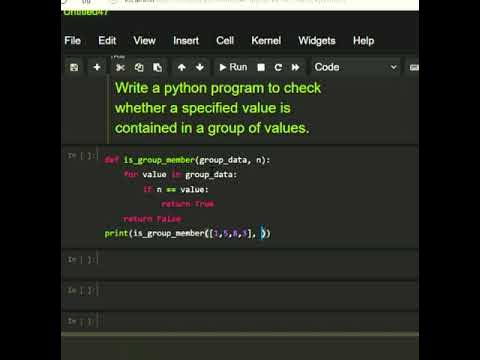Click the save and checkpoint icon

coord(74,67)
